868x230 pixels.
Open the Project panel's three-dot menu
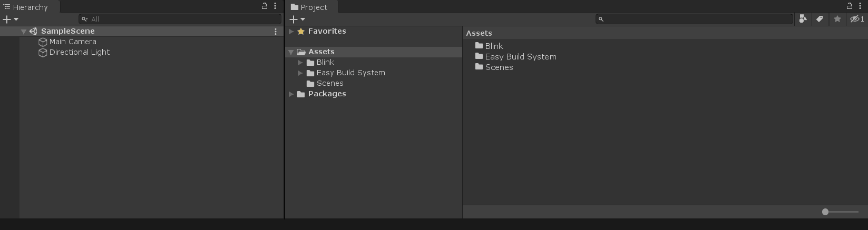[860, 6]
